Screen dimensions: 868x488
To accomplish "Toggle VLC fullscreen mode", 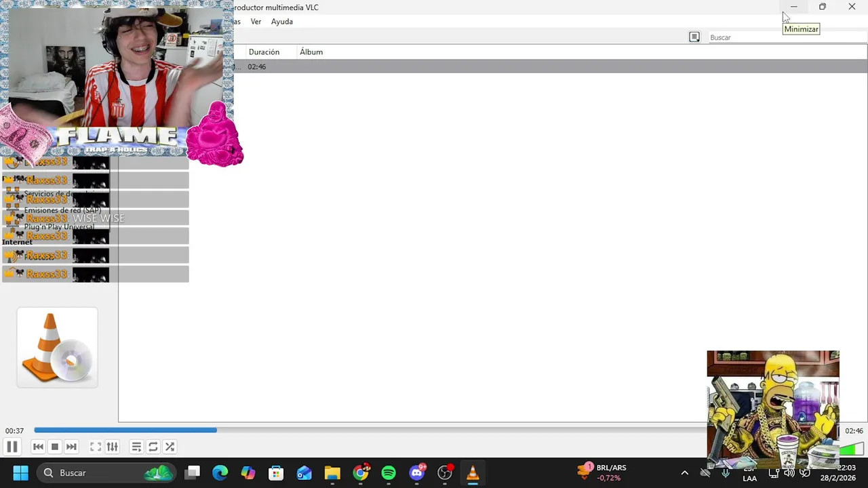I will pyautogui.click(x=96, y=447).
